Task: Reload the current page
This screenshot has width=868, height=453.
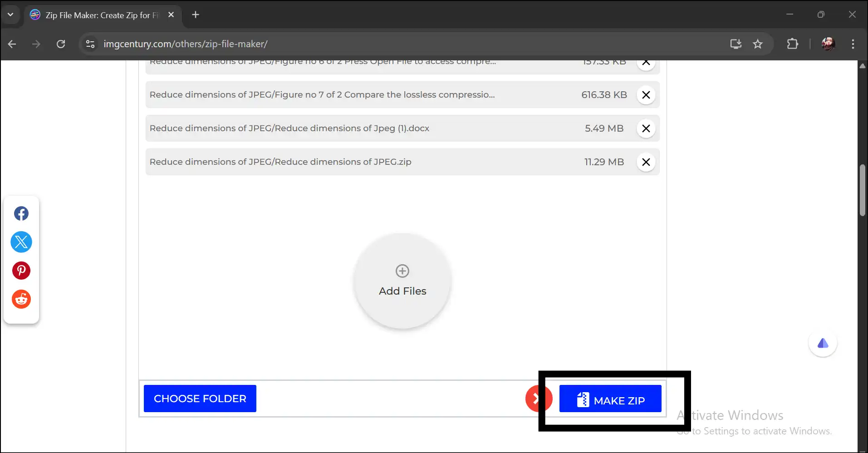Action: pos(61,44)
